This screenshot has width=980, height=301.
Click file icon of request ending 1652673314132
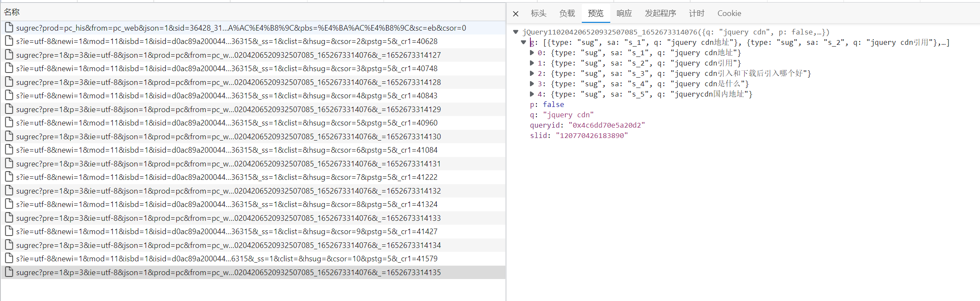9,191
